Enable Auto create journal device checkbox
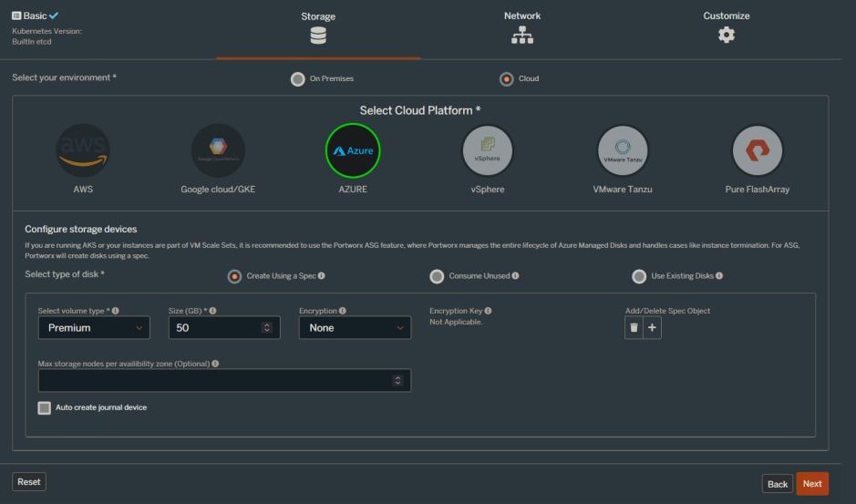 [45, 408]
